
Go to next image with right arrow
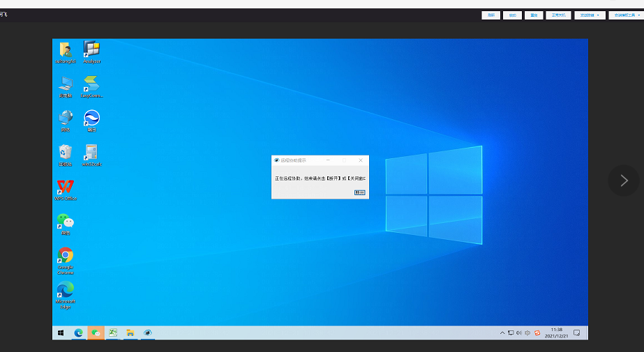[624, 181]
